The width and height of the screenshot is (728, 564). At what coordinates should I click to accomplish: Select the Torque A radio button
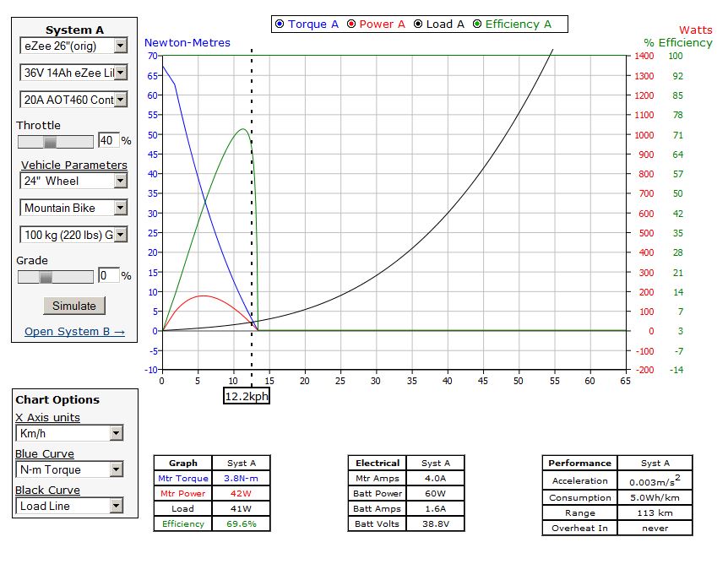(x=280, y=24)
